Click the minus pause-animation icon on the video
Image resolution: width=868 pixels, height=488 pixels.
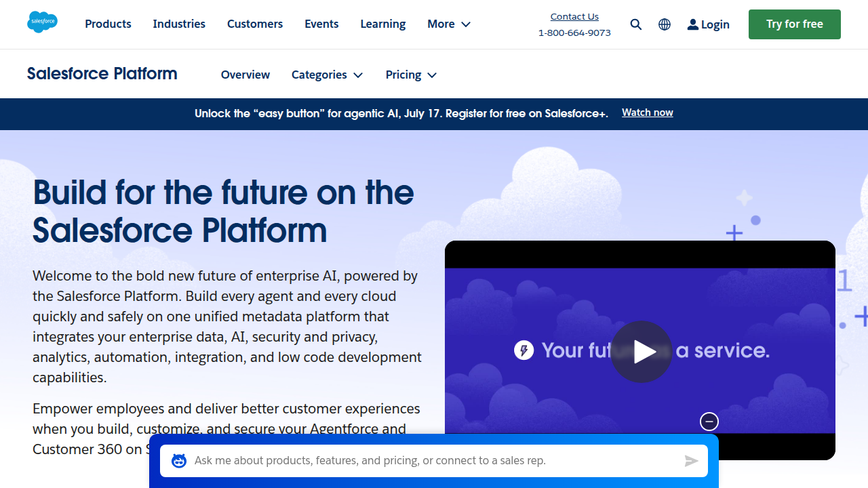pyautogui.click(x=709, y=422)
